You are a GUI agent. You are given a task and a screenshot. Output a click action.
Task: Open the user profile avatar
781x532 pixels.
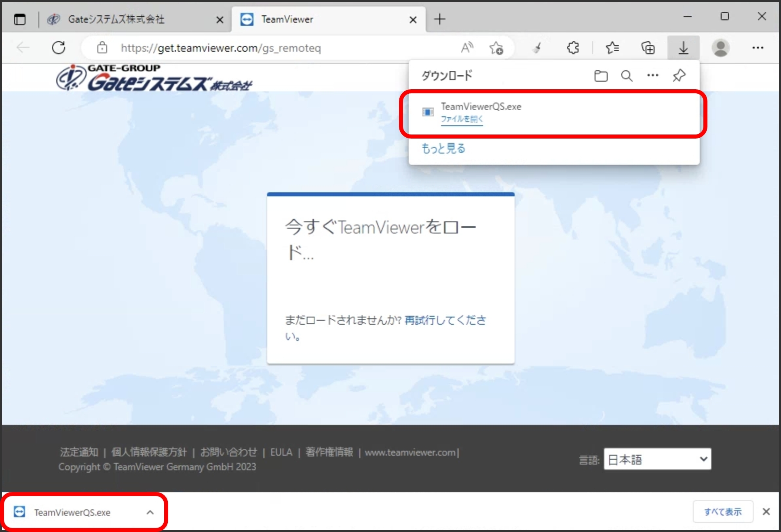tap(720, 48)
